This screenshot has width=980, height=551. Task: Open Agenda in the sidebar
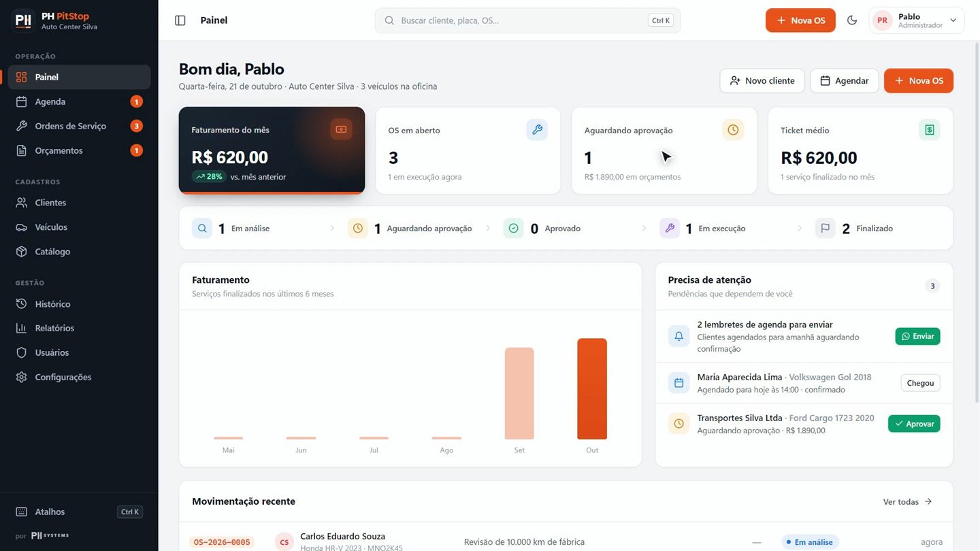(79, 101)
